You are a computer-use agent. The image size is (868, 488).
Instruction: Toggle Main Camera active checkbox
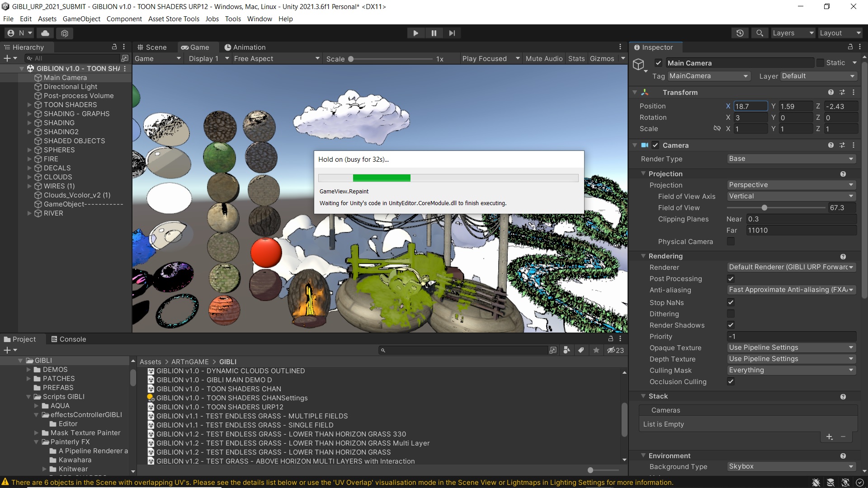coord(658,63)
